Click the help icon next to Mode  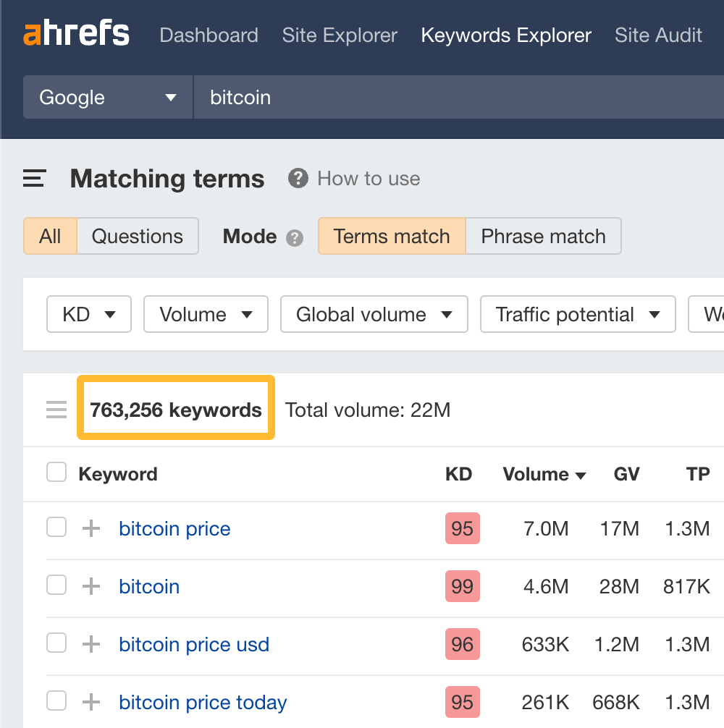pos(295,237)
